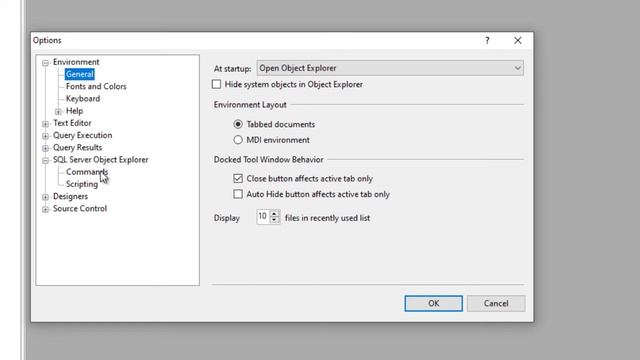Select General under Environment
The width and height of the screenshot is (640, 360).
[x=80, y=74]
